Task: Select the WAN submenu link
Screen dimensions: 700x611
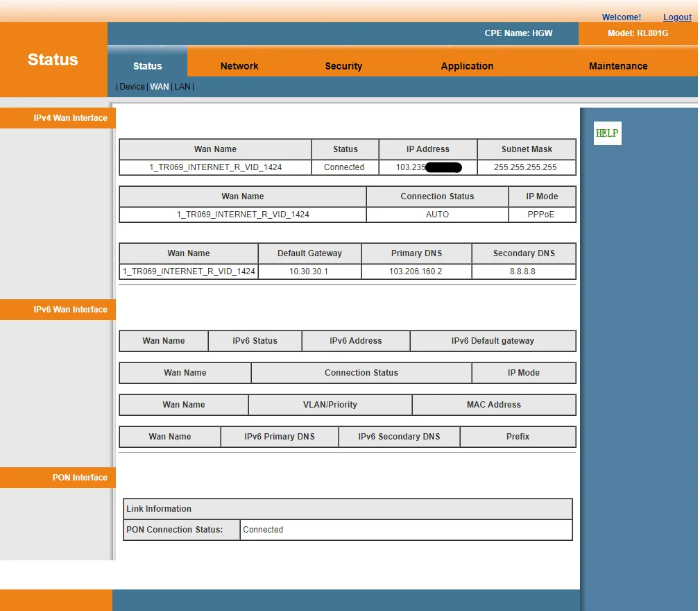Action: (160, 87)
